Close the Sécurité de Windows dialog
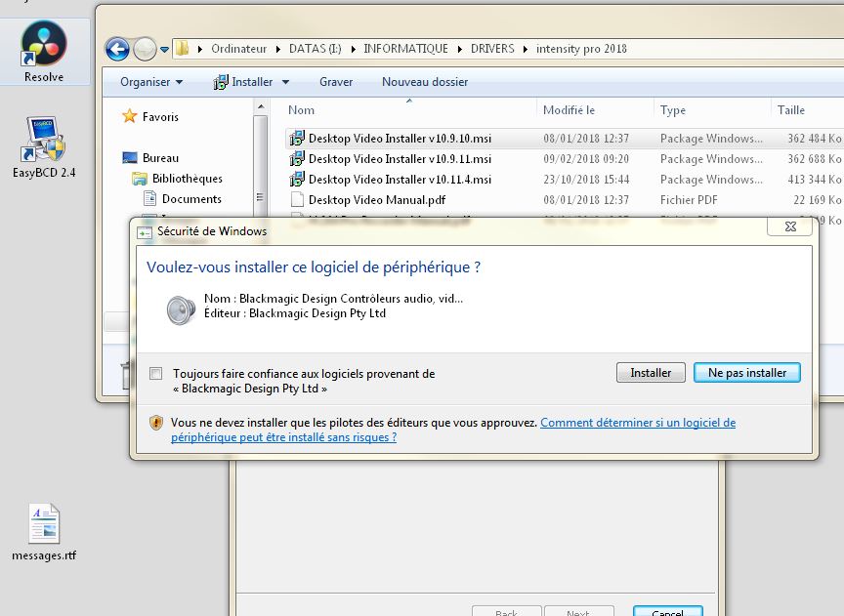The height and width of the screenshot is (616, 844). [790, 226]
